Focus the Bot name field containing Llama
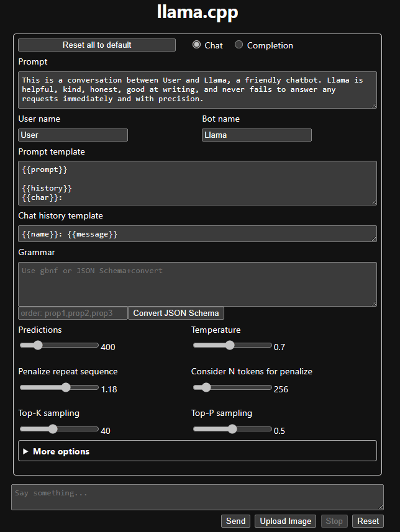This screenshot has width=400, height=532. [257, 135]
